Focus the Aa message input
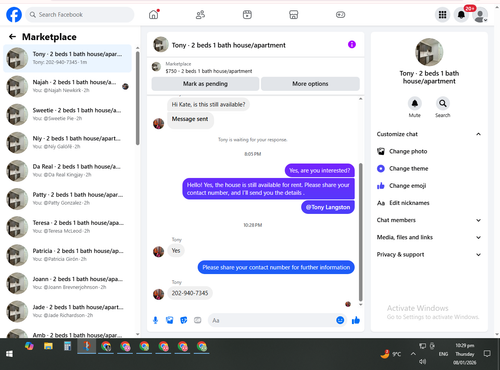 pyautogui.click(x=271, y=320)
